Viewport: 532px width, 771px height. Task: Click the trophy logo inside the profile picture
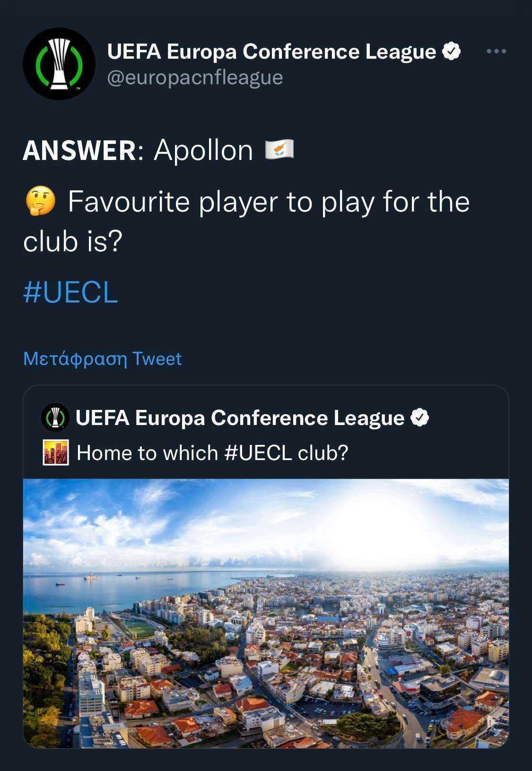59,62
